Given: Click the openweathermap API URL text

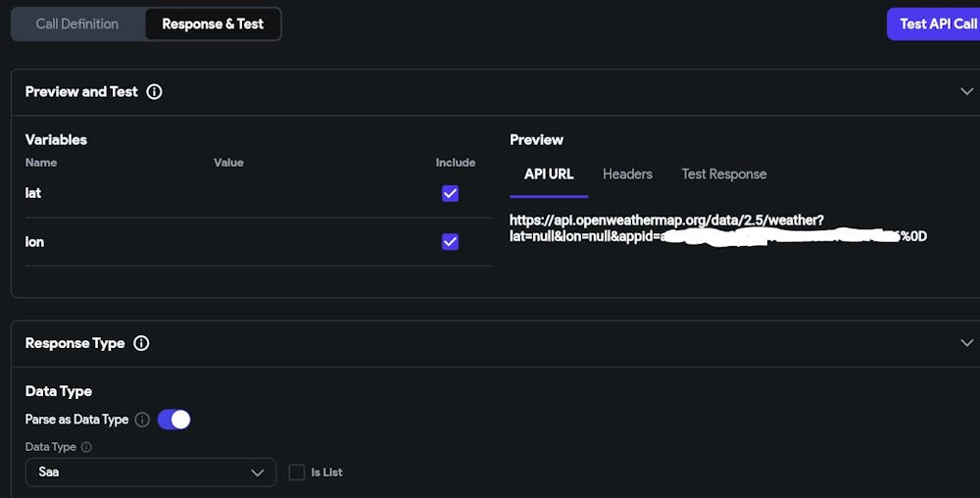Looking at the screenshot, I should pyautogui.click(x=666, y=222).
